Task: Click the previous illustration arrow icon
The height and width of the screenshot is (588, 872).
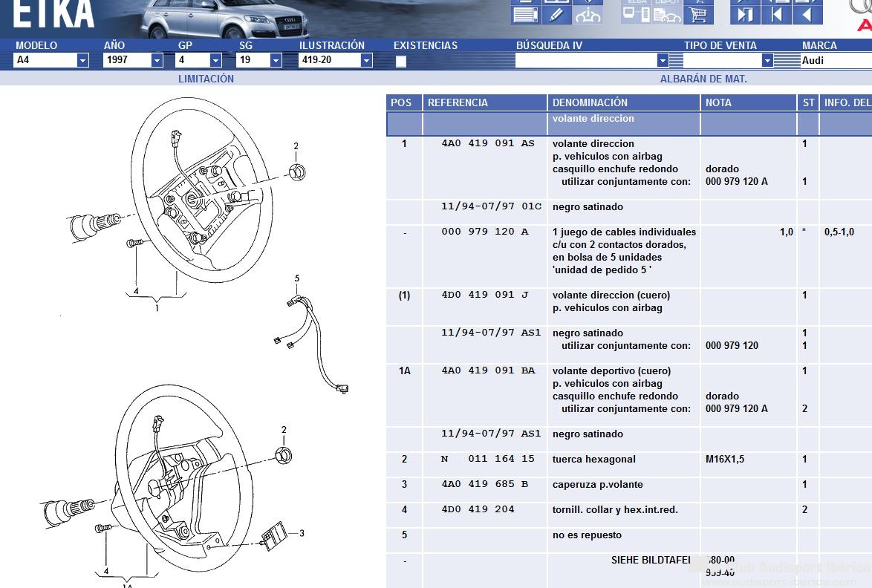Action: (x=807, y=13)
